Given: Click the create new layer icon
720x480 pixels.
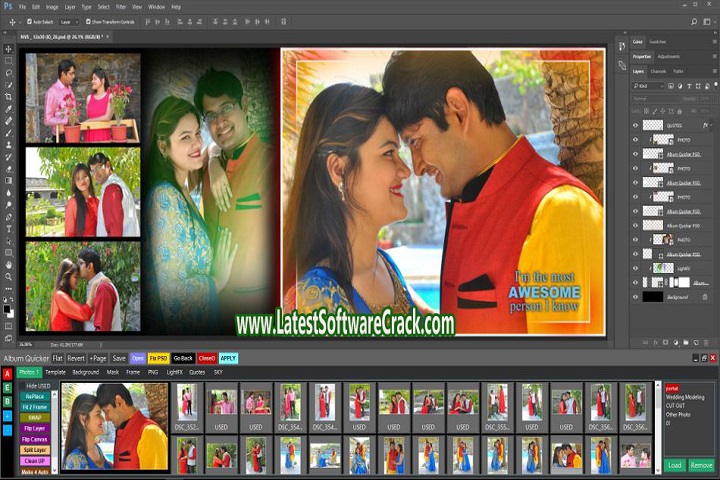Looking at the screenshot, I should tap(696, 343).
